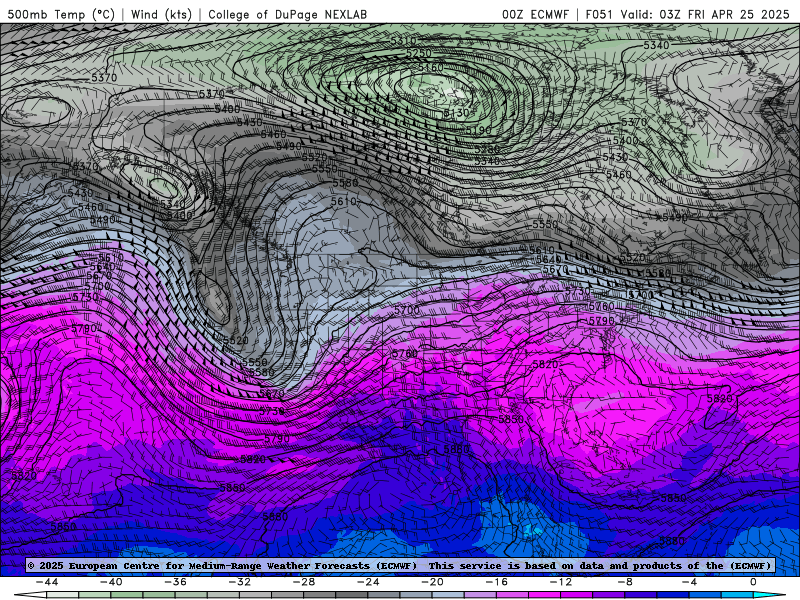Viewport: 800px width, 600px height.
Task: Click the ECMWF copyright notice banner
Action: pos(399,565)
